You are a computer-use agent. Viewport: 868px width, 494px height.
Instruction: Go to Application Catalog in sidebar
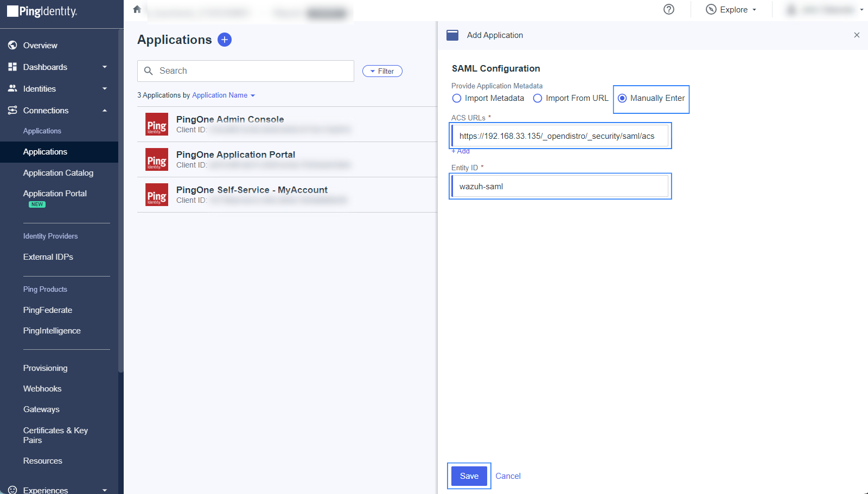pyautogui.click(x=58, y=173)
